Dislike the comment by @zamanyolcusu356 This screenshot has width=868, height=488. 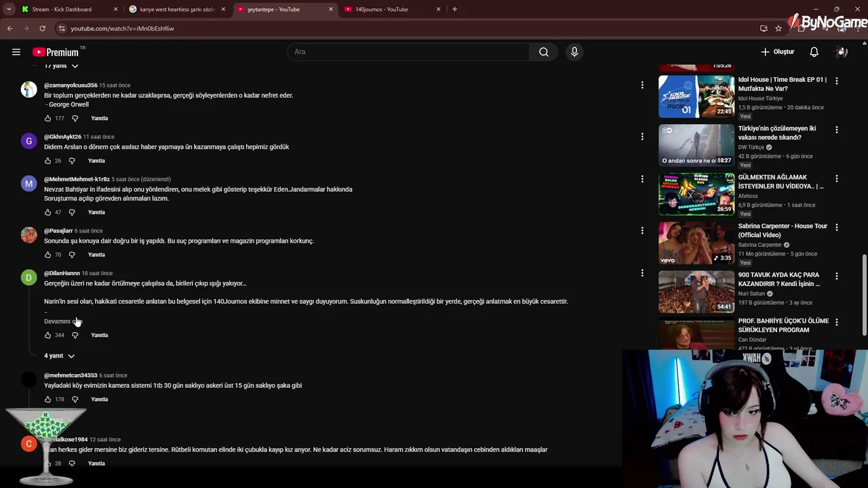click(75, 118)
